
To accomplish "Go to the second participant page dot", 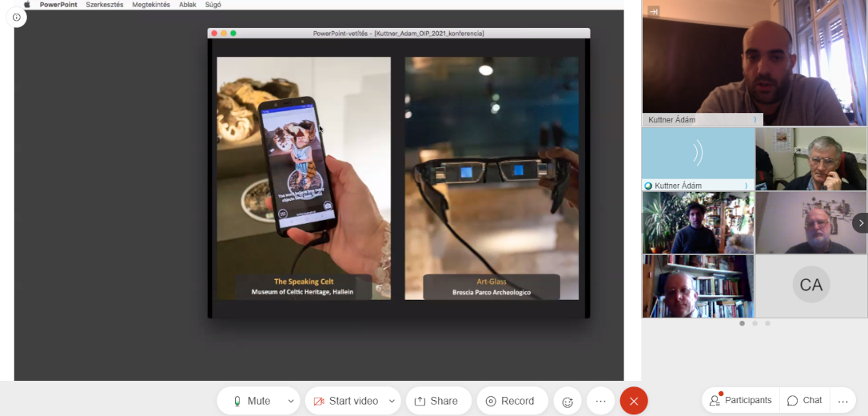I will (755, 323).
